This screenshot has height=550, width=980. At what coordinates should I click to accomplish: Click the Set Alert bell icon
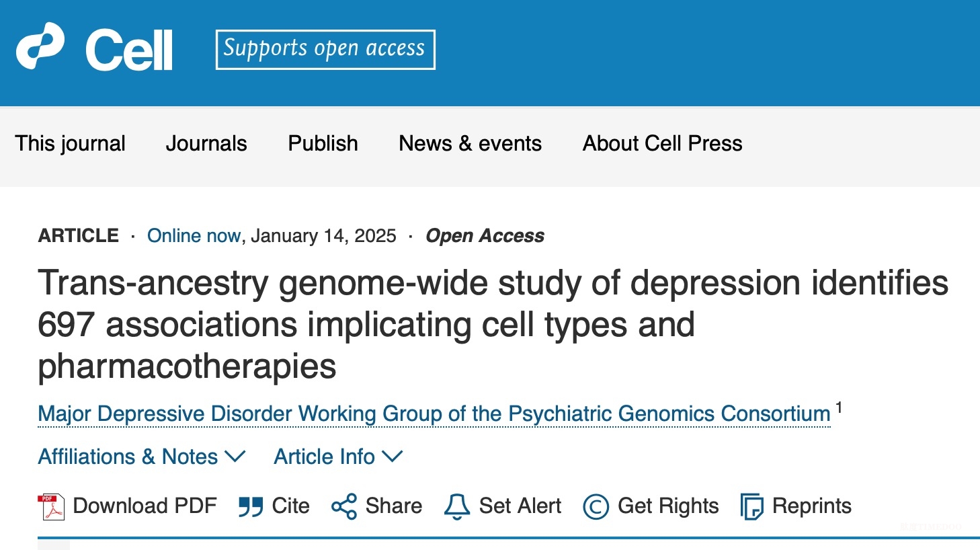[x=457, y=506]
